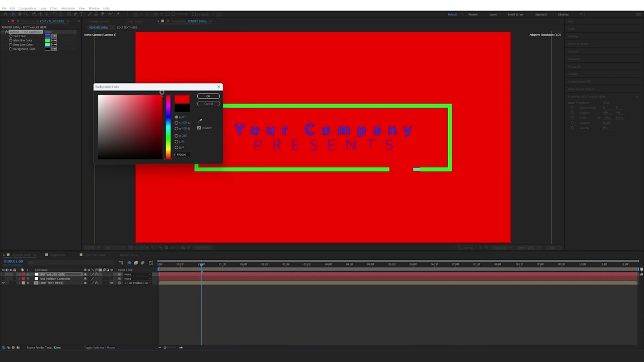Image resolution: width=644 pixels, height=362 pixels.
Task: Open the Composition menu
Action: pos(27,9)
